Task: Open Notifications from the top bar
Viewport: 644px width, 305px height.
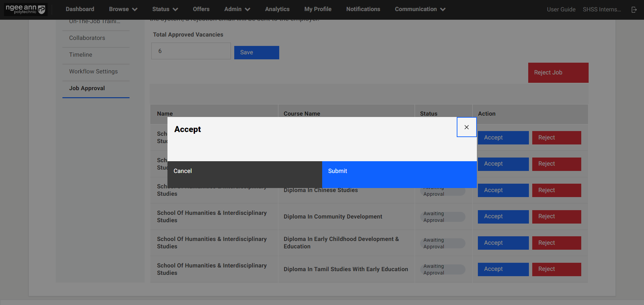Action: (363, 9)
